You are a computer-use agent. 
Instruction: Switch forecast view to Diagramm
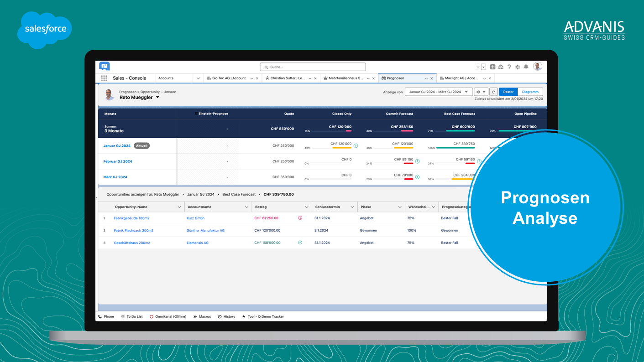coord(530,92)
